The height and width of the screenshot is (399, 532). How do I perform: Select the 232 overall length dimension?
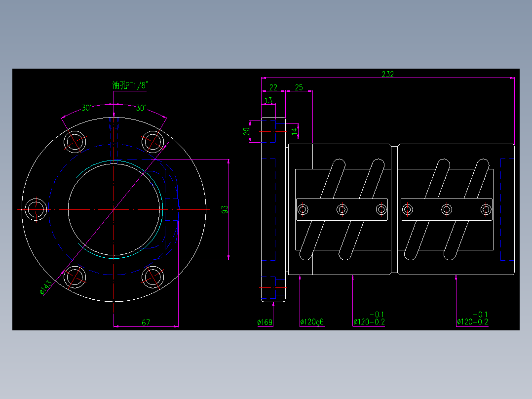tap(388, 74)
